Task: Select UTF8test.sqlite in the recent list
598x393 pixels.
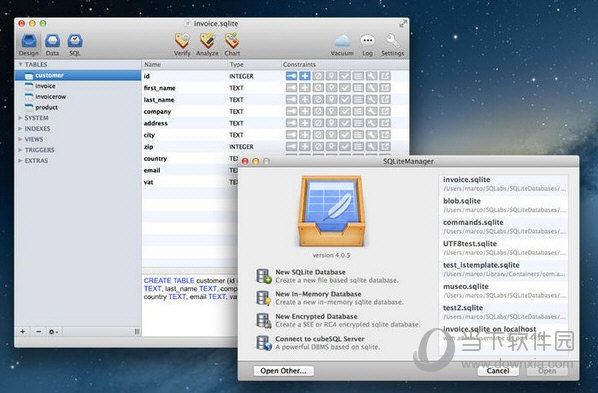Action: (504, 248)
